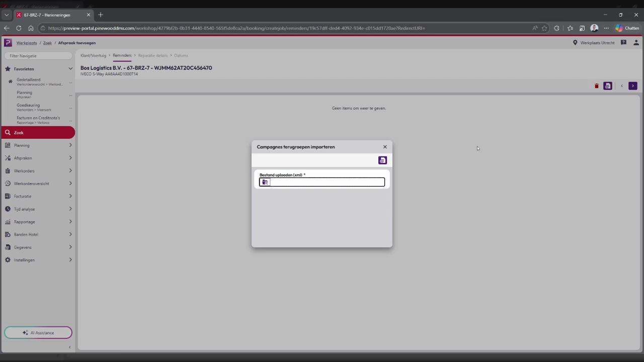
Task: Click the file browse icon in upload field
Action: [265, 182]
